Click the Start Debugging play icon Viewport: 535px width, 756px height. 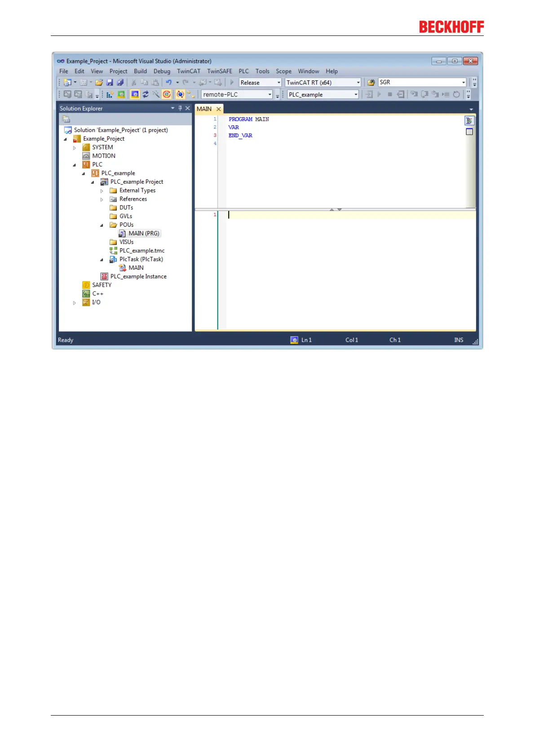click(x=232, y=83)
